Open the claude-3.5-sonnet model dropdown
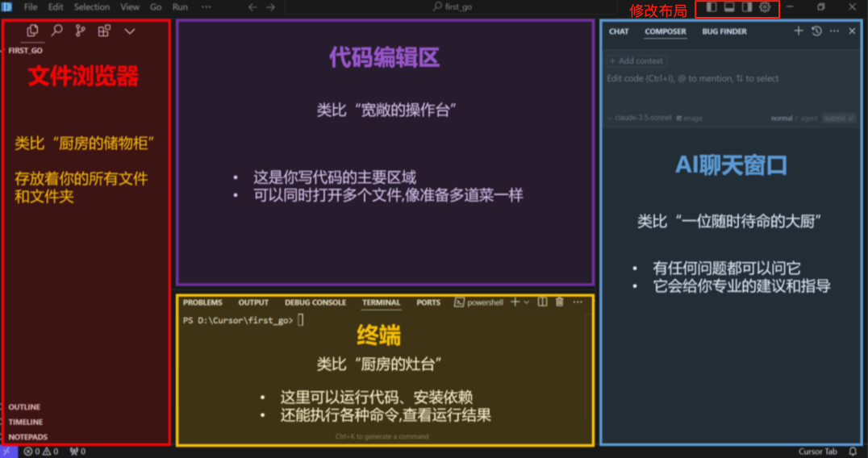Image resolution: width=868 pixels, height=458 pixels. 640,118
